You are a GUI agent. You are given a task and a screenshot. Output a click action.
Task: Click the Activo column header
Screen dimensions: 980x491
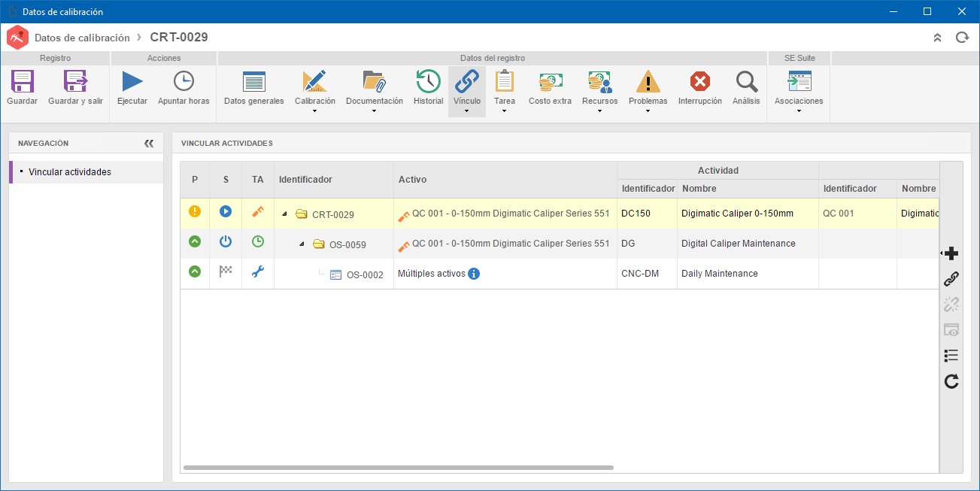[x=505, y=180]
